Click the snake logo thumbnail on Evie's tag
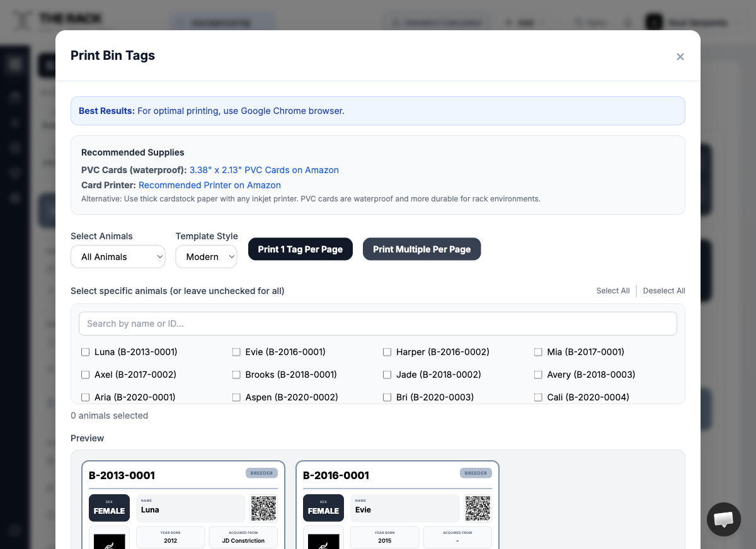This screenshot has width=756, height=549. (324, 540)
